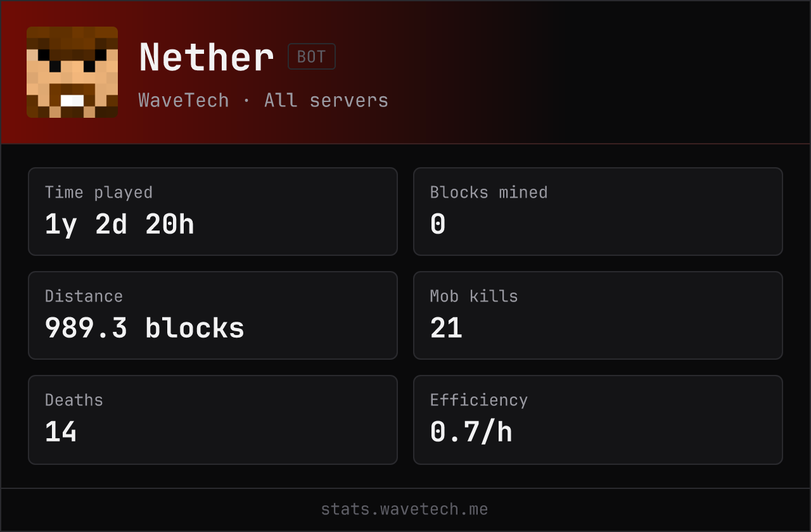The image size is (811, 532).
Task: Click the Time played label
Action: tap(99, 193)
